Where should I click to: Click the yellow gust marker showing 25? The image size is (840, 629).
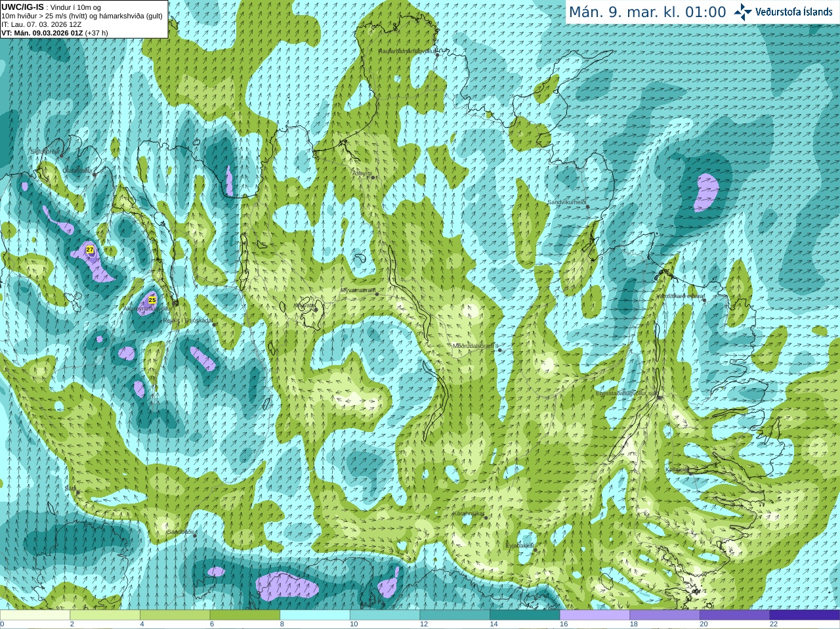(x=152, y=300)
